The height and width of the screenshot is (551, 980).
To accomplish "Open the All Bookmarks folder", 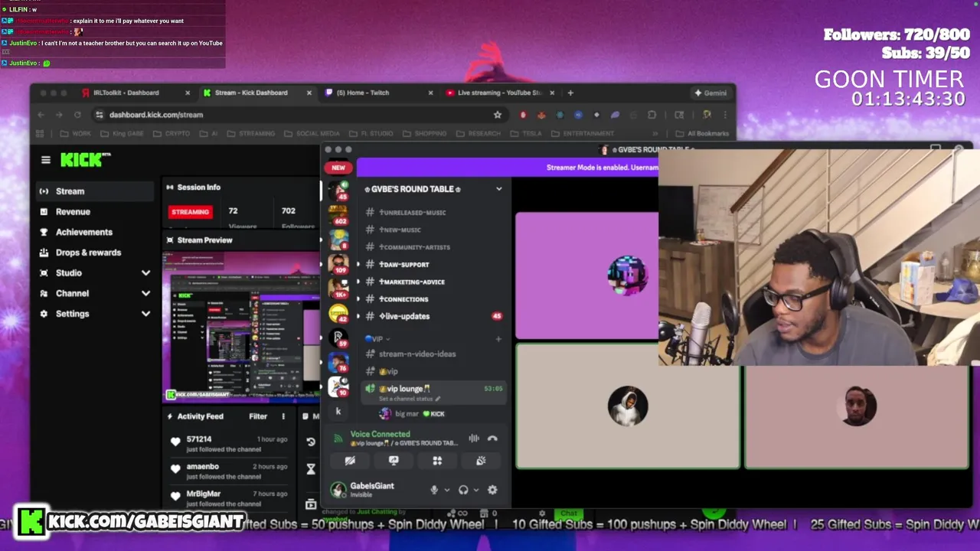I will [703, 133].
